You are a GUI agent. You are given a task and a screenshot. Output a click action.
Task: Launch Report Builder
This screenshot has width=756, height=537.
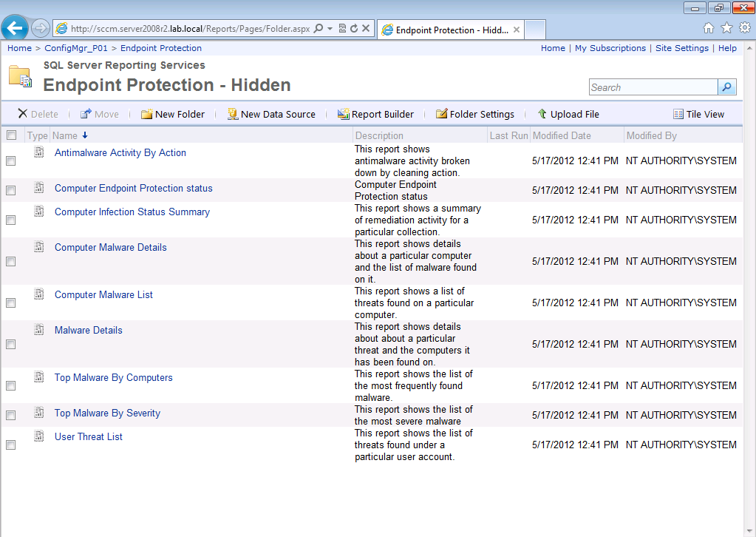click(375, 114)
